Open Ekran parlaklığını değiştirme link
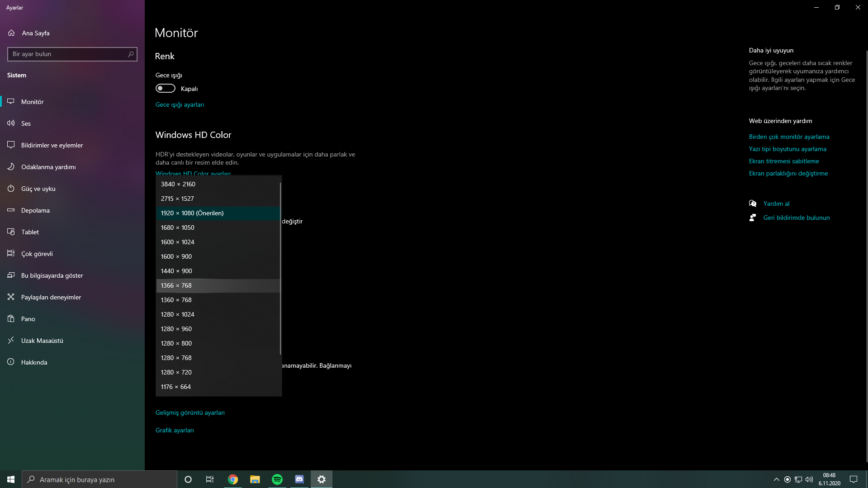The width and height of the screenshot is (868, 488). [788, 173]
